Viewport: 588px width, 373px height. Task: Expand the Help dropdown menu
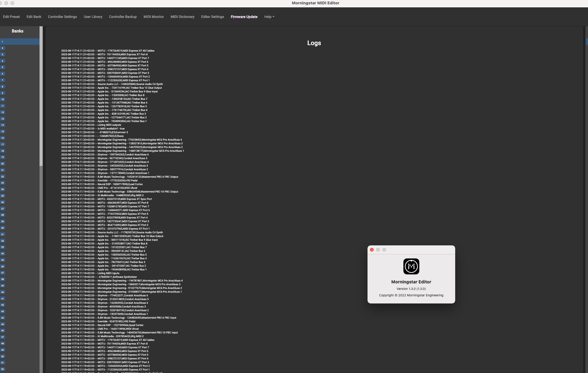(x=269, y=17)
